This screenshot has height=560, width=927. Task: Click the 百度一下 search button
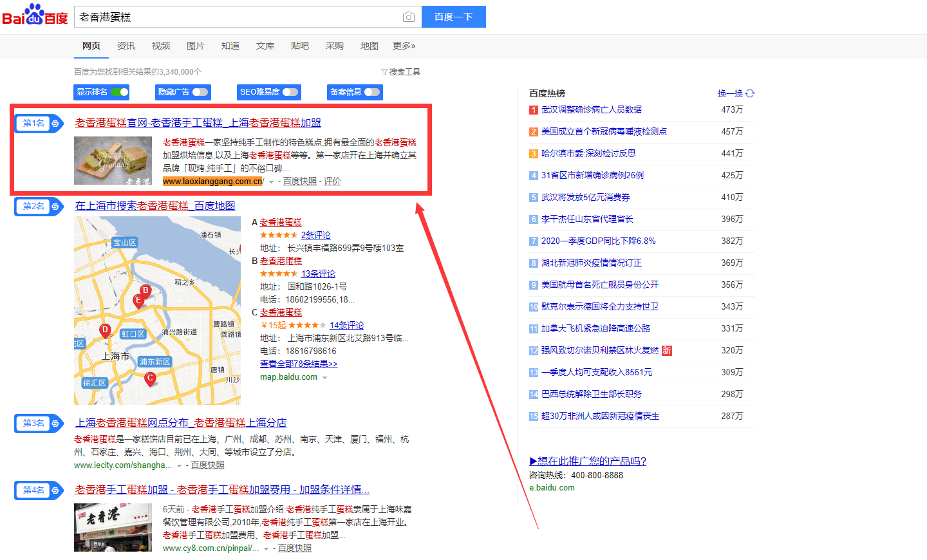453,17
